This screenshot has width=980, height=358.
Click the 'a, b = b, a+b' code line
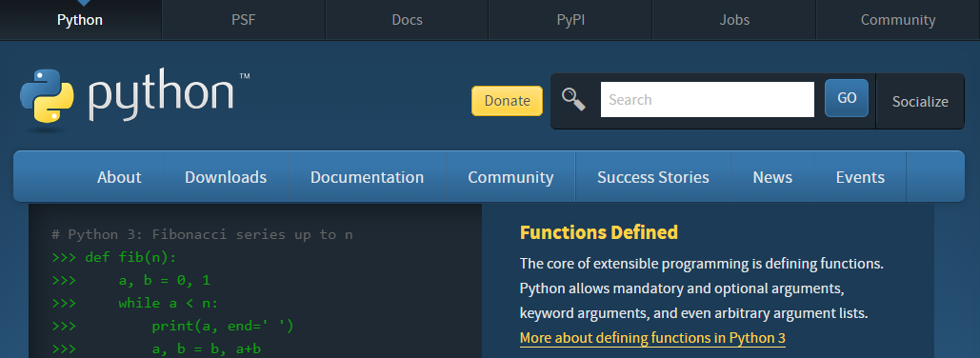(156, 348)
